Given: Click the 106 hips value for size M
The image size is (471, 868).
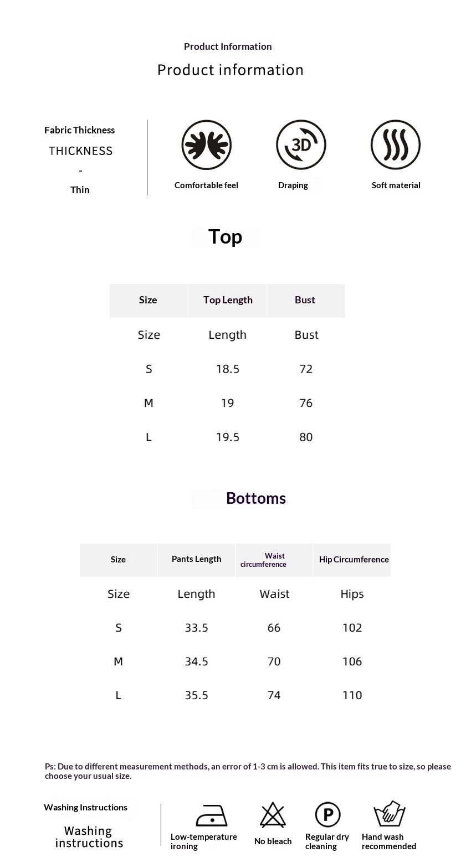Looking at the screenshot, I should 352,662.
